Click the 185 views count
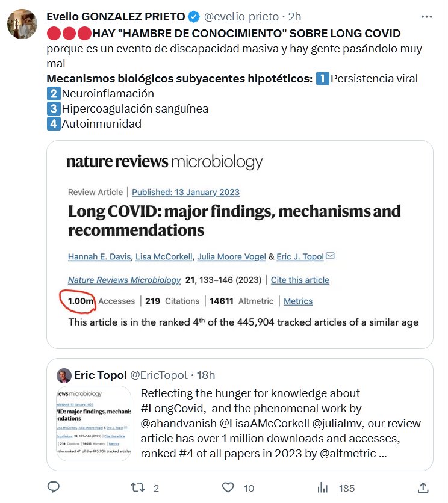Screen dimensions: 448x503 [x=346, y=488]
